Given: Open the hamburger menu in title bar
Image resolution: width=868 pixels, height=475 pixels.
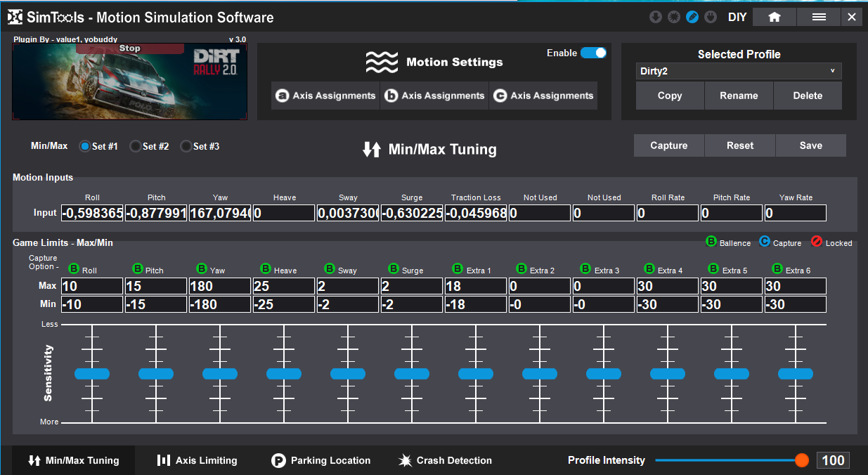Looking at the screenshot, I should [819, 18].
